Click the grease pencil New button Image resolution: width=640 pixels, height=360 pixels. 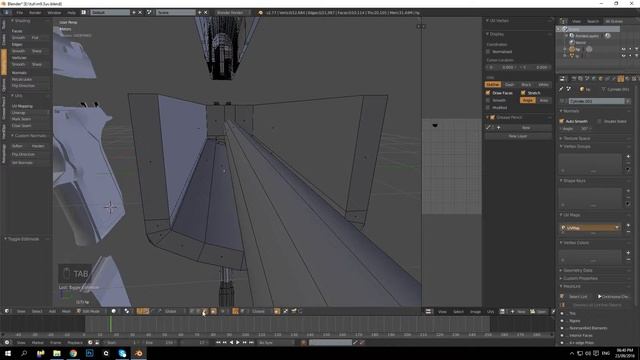(x=526, y=128)
